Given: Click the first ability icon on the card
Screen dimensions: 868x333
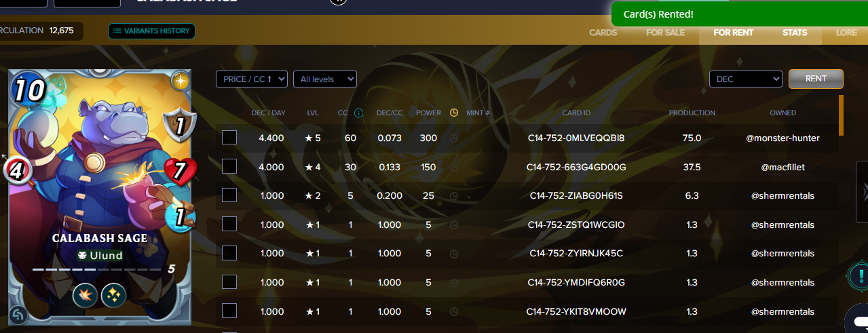Looking at the screenshot, I should 86,296.
